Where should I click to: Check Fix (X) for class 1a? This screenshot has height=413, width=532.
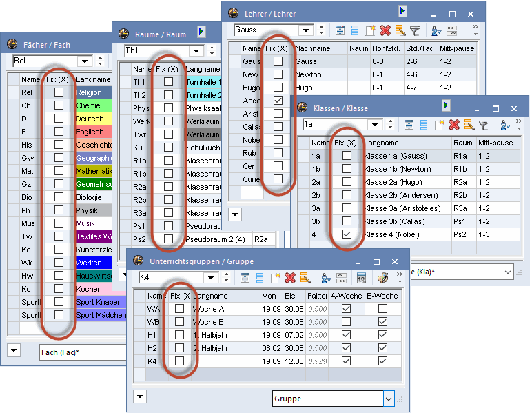click(x=347, y=155)
